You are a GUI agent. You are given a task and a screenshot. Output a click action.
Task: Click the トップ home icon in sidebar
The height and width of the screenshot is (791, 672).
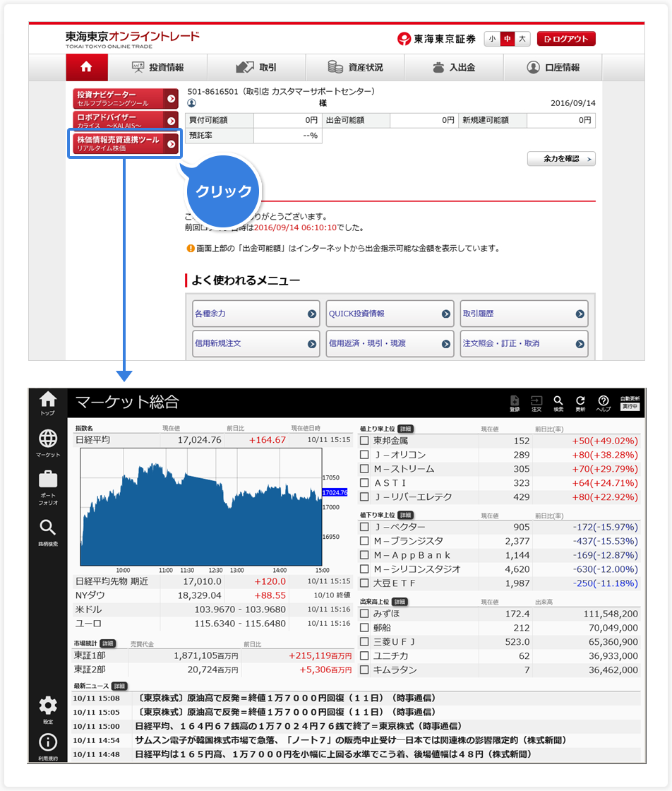pos(48,403)
